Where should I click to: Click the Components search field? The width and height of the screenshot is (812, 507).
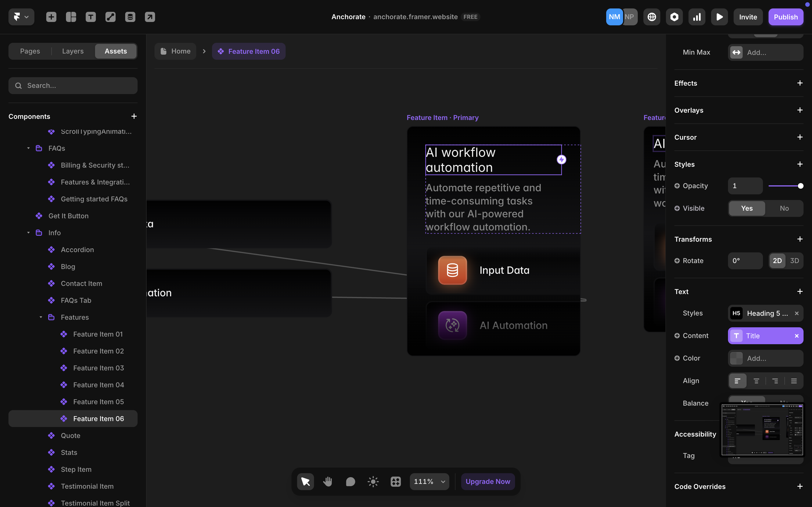click(73, 86)
